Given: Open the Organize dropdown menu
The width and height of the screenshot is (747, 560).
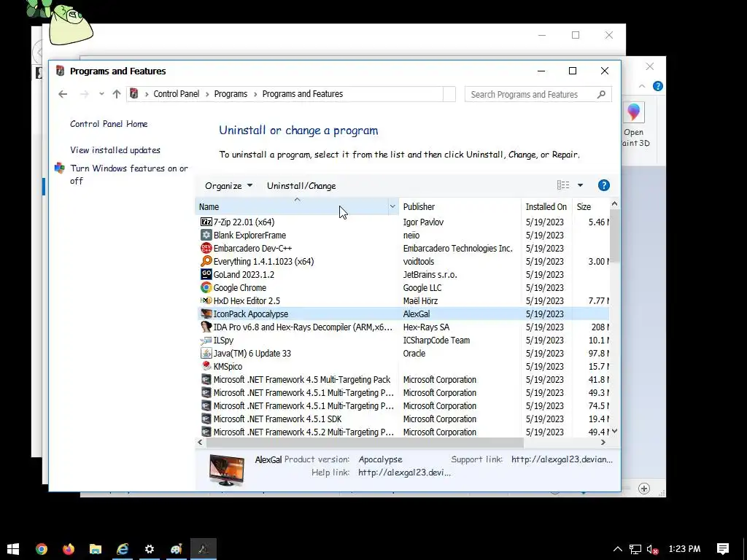Looking at the screenshot, I should (x=228, y=186).
